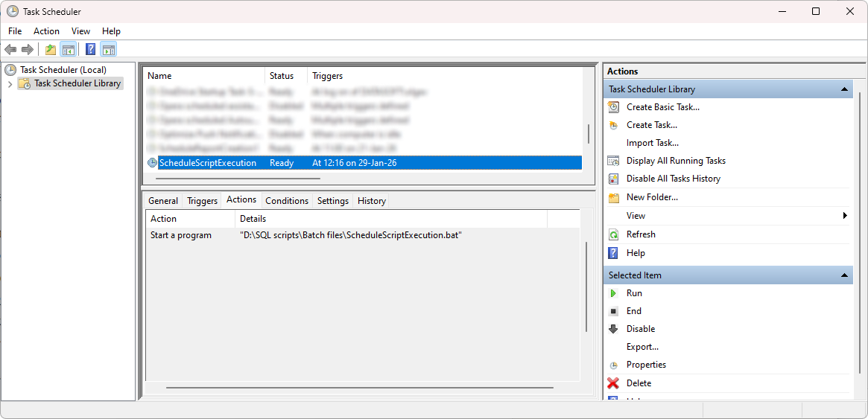Click the Run action label

[x=634, y=293]
